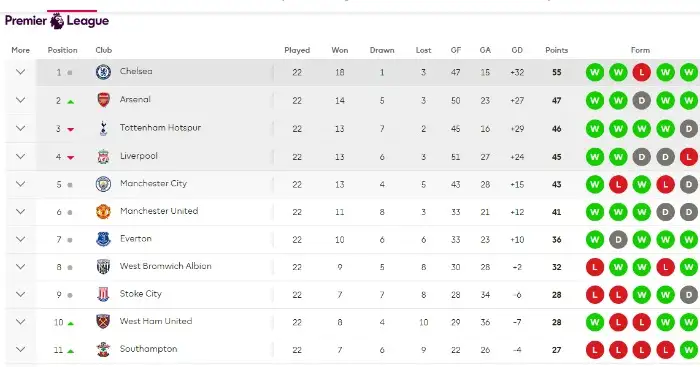Click the Chelsea club crest icon
The height and width of the screenshot is (367, 700).
coord(103,72)
